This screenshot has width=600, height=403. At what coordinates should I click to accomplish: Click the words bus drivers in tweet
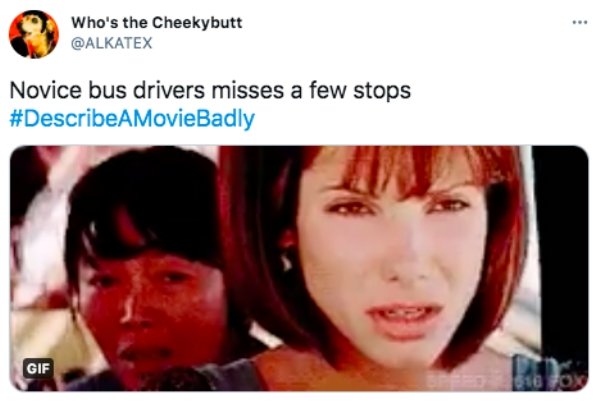[147, 91]
